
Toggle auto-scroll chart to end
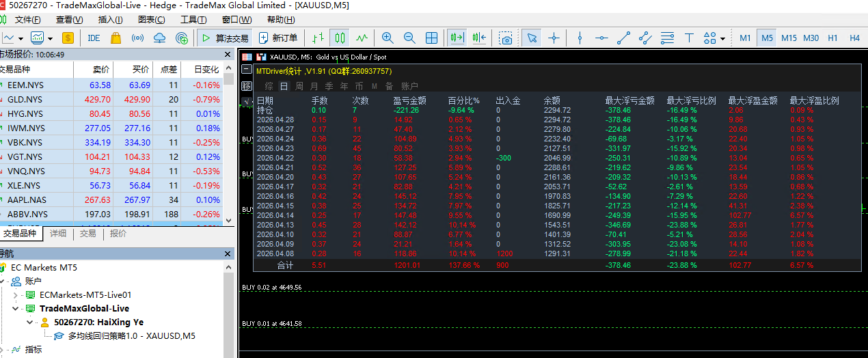(457, 38)
